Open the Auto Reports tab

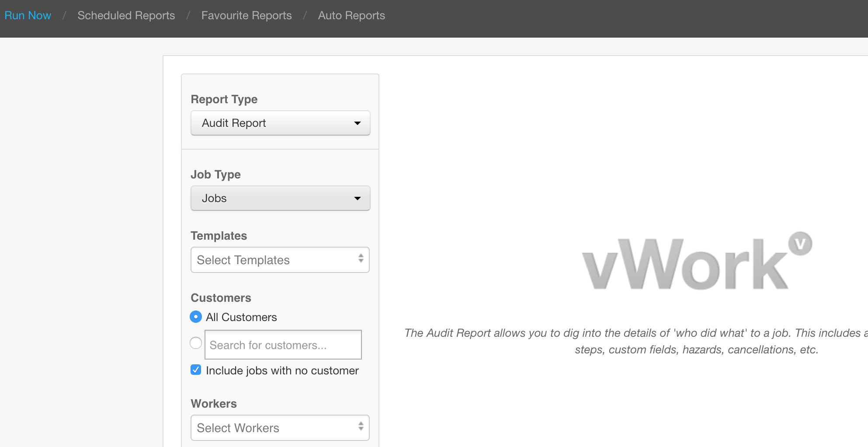click(351, 15)
